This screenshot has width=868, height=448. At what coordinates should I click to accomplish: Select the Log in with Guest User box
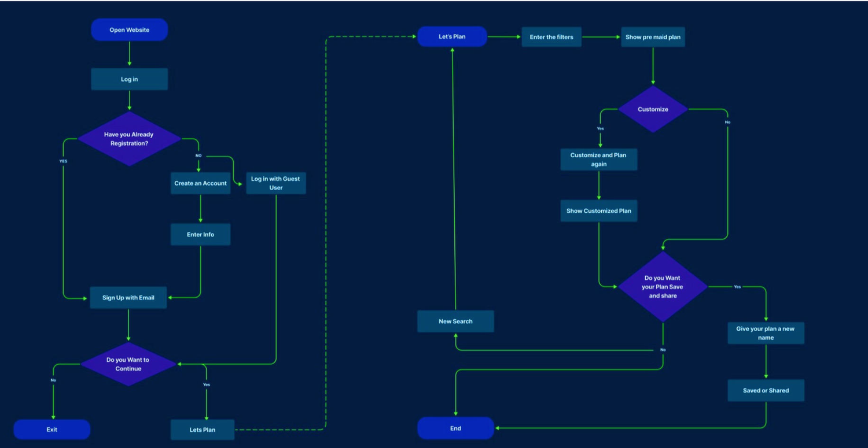(276, 183)
